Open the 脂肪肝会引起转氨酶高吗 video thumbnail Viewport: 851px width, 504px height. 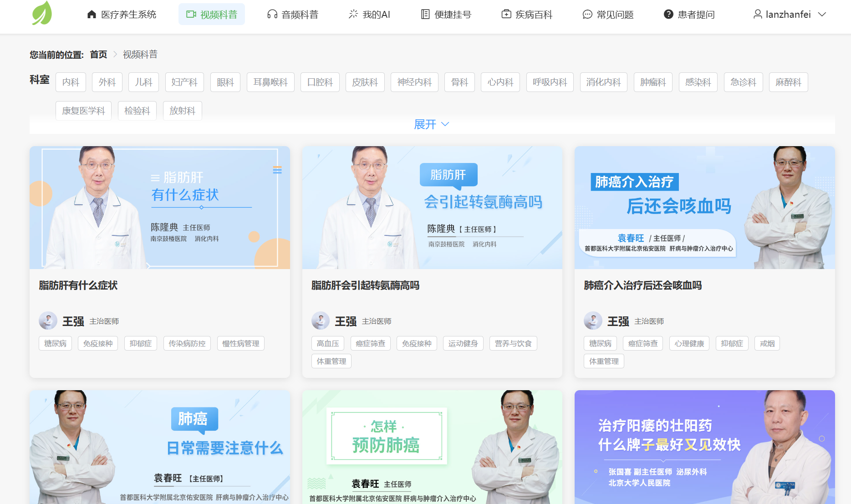[x=432, y=208]
